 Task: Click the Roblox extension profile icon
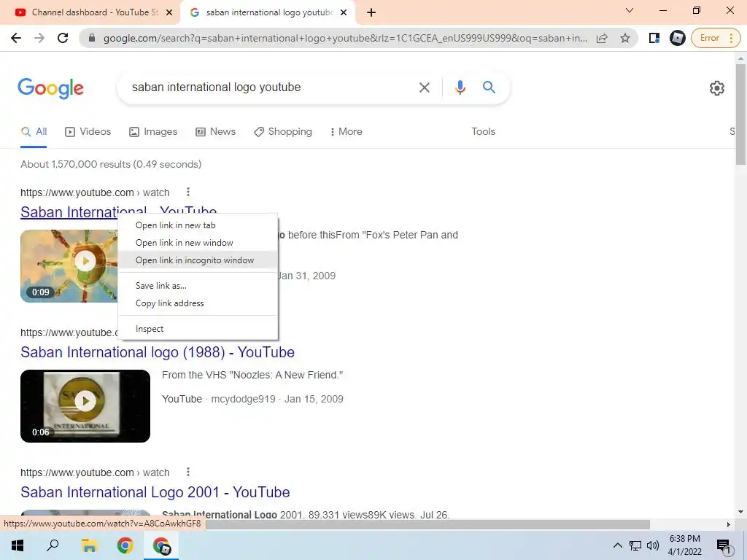[678, 38]
